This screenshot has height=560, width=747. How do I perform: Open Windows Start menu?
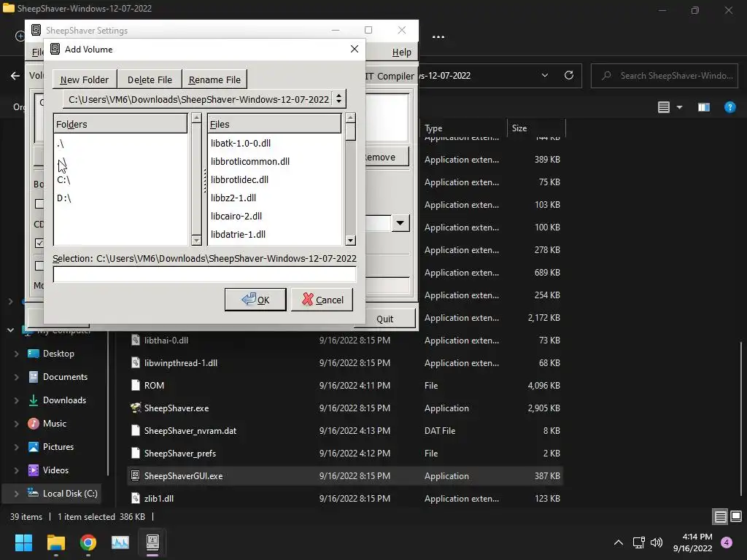pos(23,542)
